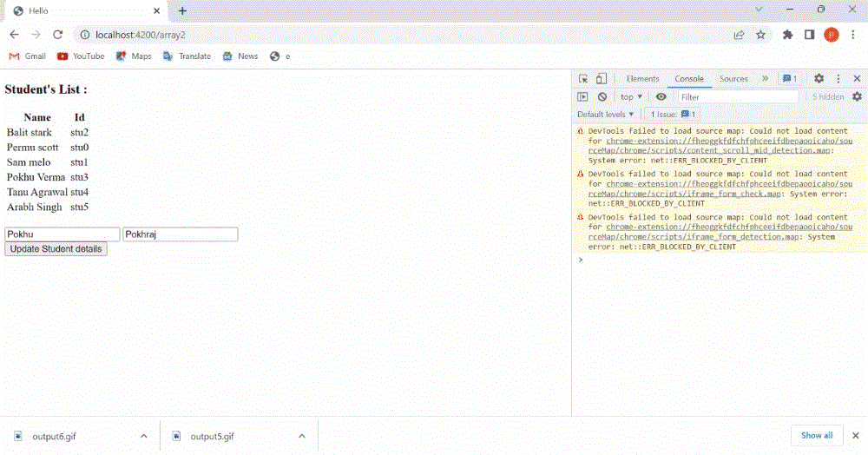Open the Gmail bookmark

[x=28, y=56]
